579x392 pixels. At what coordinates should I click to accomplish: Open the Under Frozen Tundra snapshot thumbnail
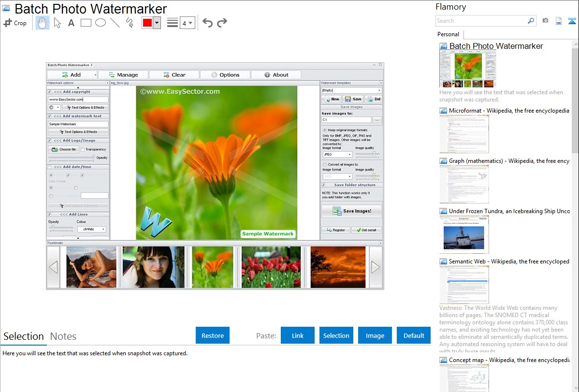pos(464,234)
